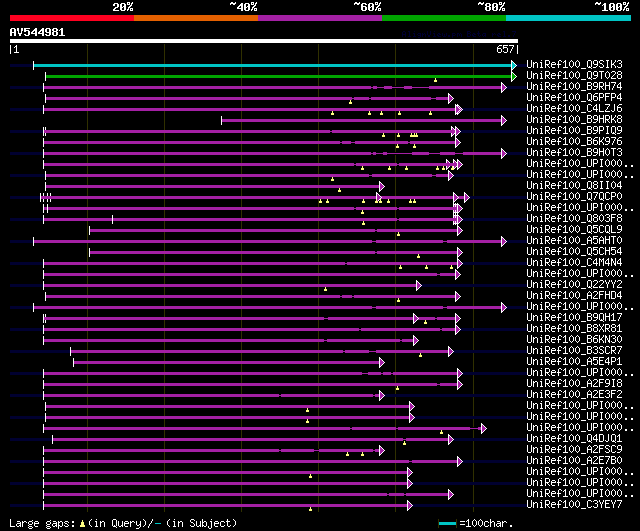Select the UniRef100_A2E7B0 row label
Screen dimensions: 640x531
pos(574,461)
